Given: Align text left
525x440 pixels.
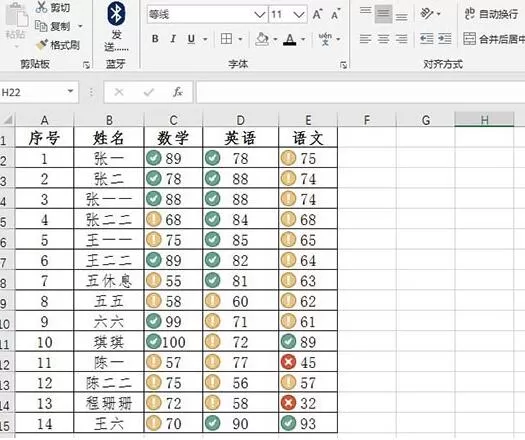Looking at the screenshot, I should [365, 39].
